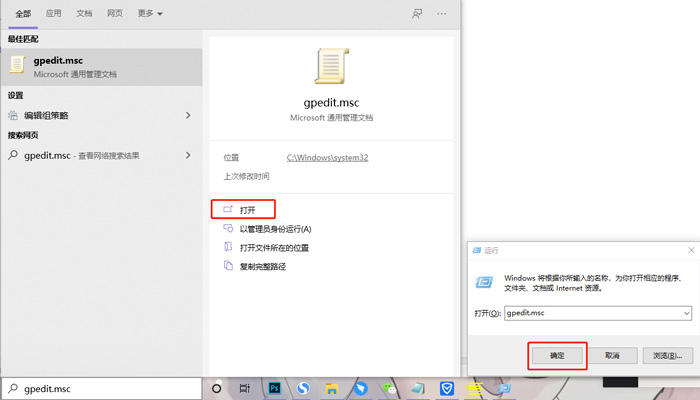The width and height of the screenshot is (700, 400).
Task: Open the 更多 filter dropdown
Action: (x=150, y=13)
